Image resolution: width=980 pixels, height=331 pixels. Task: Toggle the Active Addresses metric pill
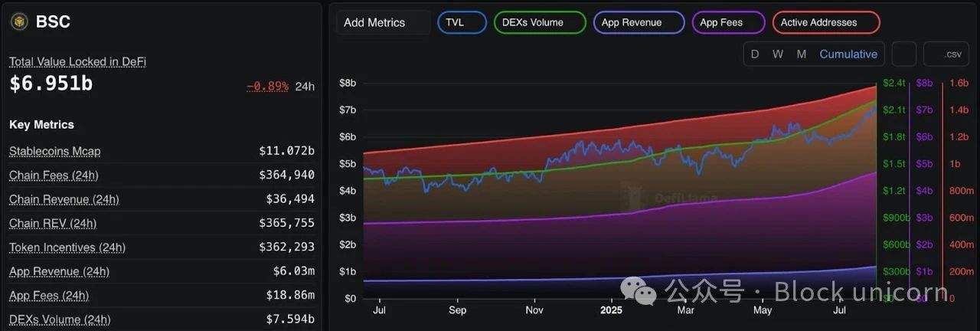coord(826,22)
